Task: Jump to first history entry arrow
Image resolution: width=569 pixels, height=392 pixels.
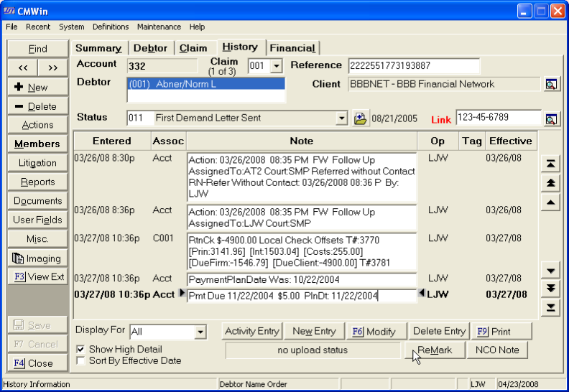Action: (550, 164)
